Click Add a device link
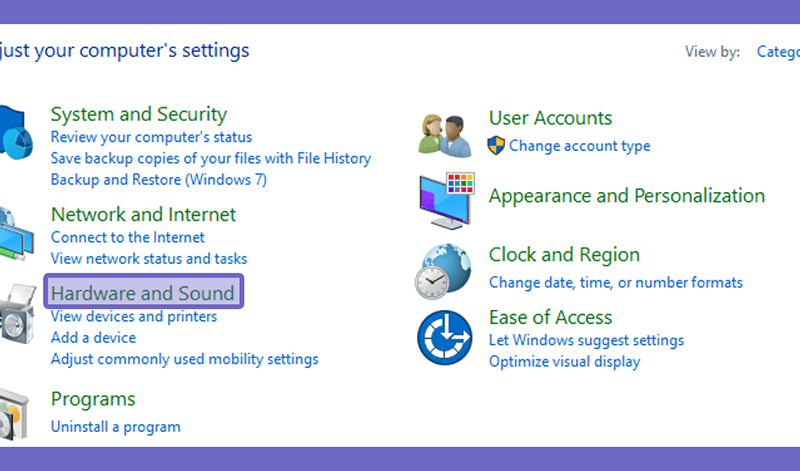Image resolution: width=800 pixels, height=471 pixels. (93, 338)
